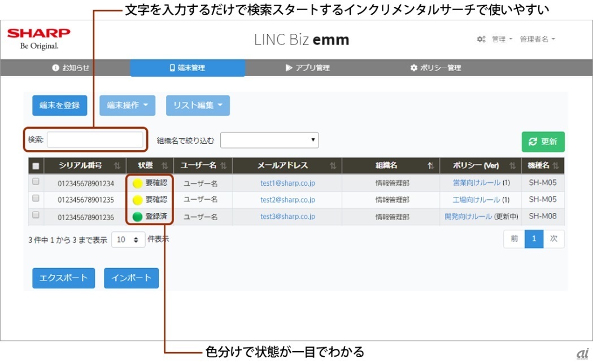Click the yellow status dot for test1 row
This screenshot has height=364, width=593.
click(138, 183)
